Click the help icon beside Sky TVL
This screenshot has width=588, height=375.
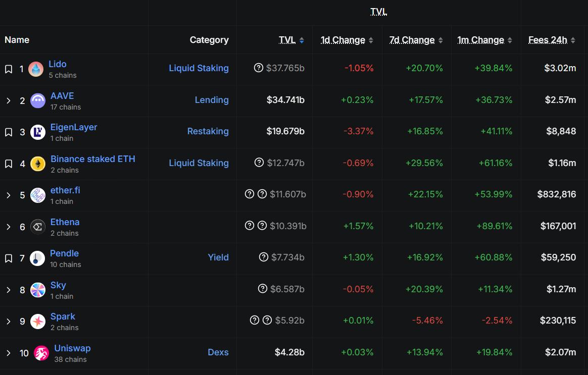[263, 289]
